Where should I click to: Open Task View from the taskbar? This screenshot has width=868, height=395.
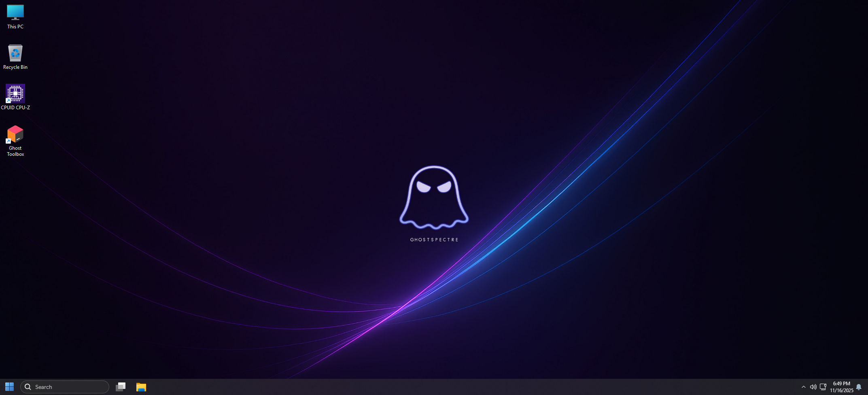121,387
